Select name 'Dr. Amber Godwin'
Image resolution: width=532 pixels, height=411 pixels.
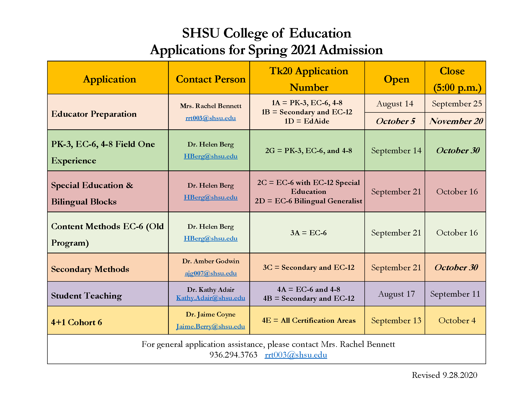point(211,261)
